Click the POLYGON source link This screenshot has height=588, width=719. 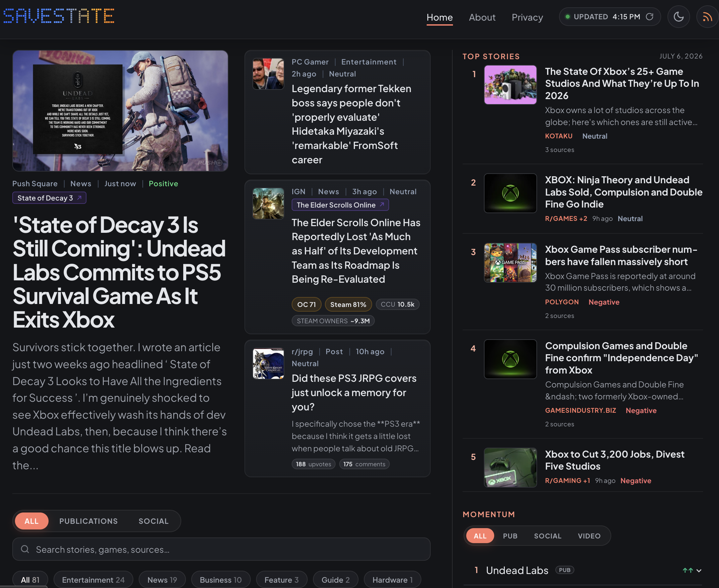561,302
